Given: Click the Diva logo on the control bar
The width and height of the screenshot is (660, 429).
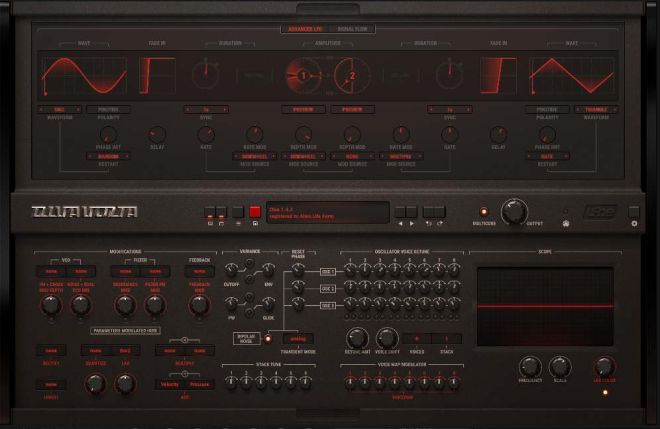Looking at the screenshot, I should tap(84, 212).
